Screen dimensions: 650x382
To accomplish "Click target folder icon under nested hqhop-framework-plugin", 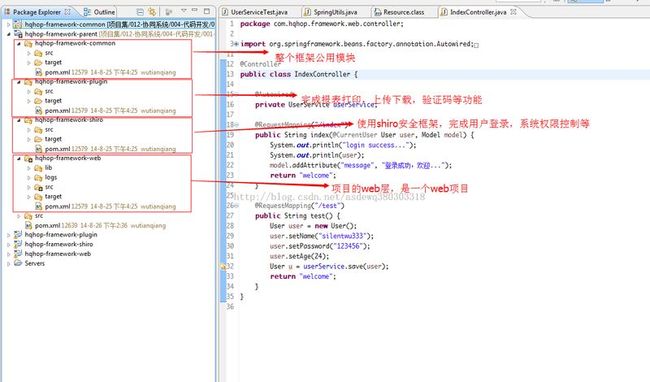I will point(38,101).
